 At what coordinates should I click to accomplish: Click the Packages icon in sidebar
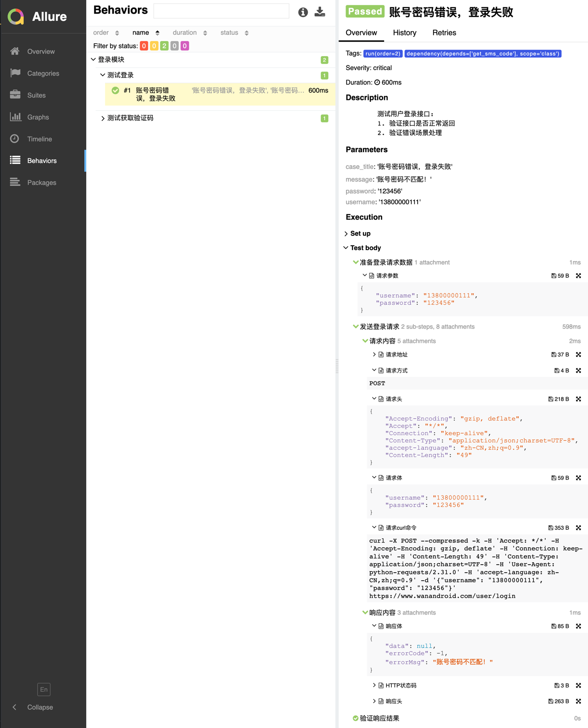coord(15,182)
